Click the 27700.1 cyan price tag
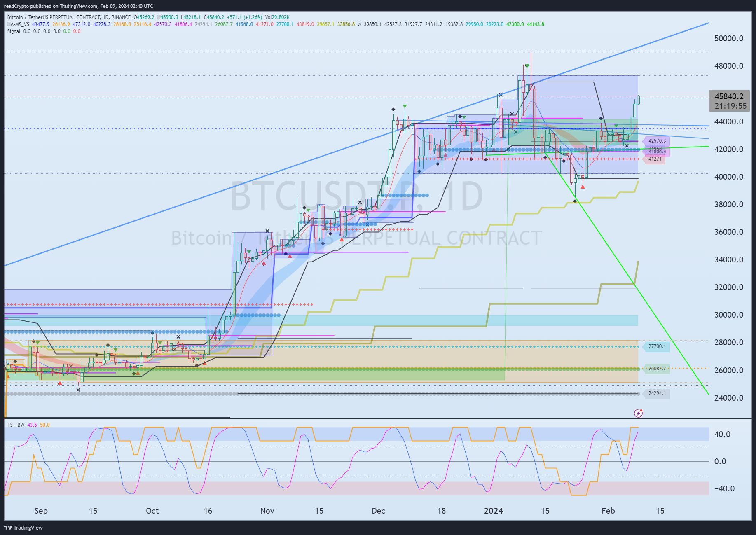This screenshot has height=535, width=756. pos(657,346)
